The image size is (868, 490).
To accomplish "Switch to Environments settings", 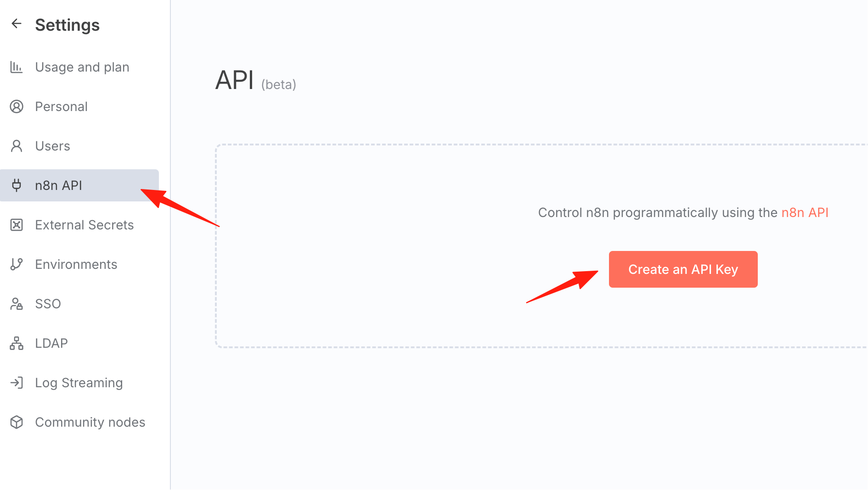I will click(79, 264).
